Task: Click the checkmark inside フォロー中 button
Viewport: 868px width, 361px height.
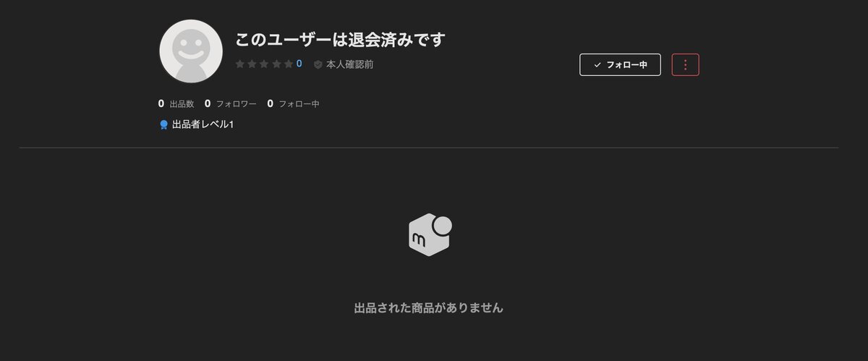Action: [x=597, y=65]
